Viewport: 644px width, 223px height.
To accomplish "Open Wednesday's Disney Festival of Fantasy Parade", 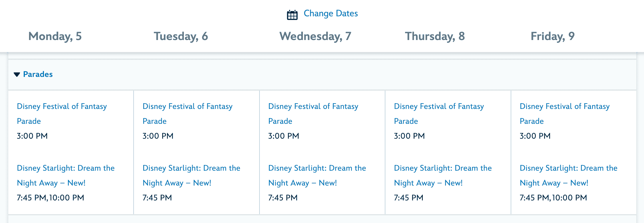I will pyautogui.click(x=313, y=107).
